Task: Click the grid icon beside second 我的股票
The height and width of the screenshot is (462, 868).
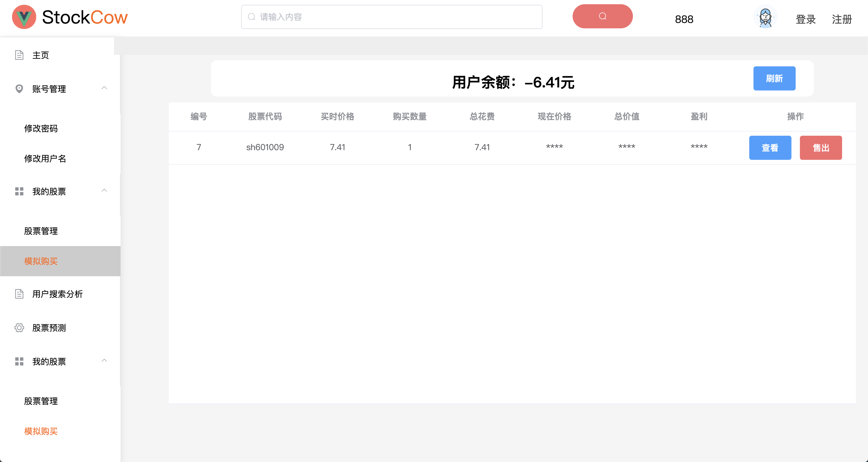Action: click(x=19, y=361)
